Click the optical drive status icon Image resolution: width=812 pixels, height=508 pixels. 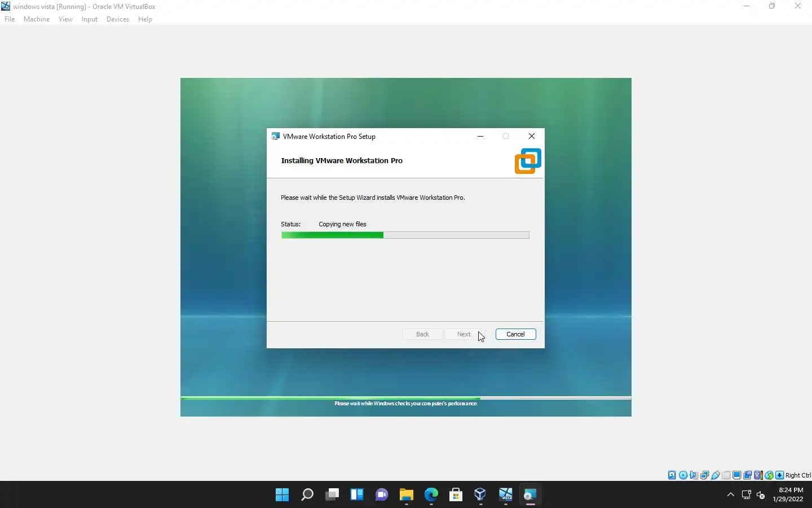[x=683, y=475]
